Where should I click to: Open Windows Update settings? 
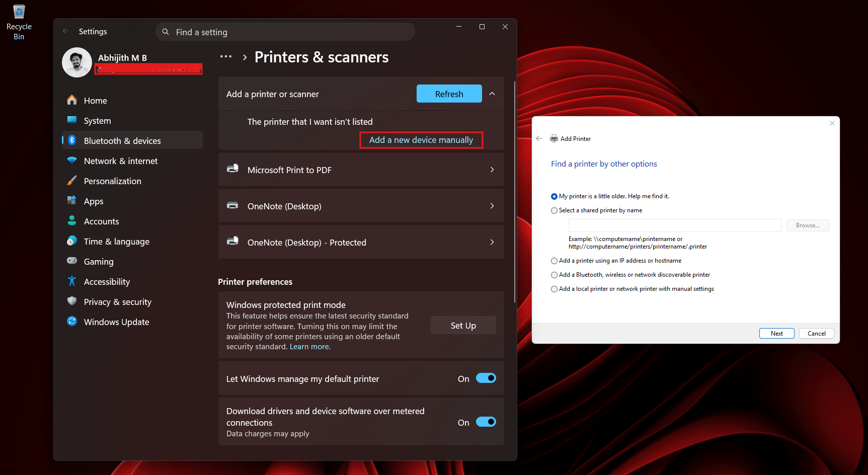tap(116, 322)
